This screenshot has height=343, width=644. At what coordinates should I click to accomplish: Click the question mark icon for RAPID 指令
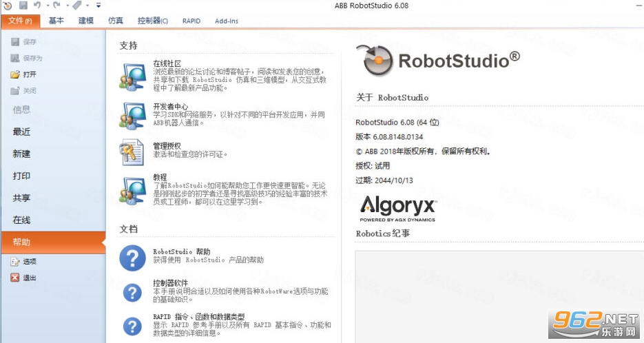tap(132, 326)
